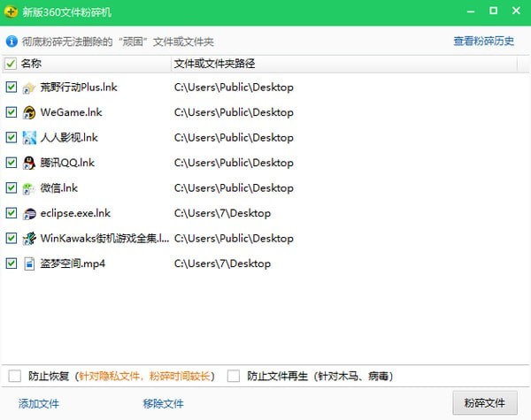Select the WeGame.lnk file name

coord(71,112)
